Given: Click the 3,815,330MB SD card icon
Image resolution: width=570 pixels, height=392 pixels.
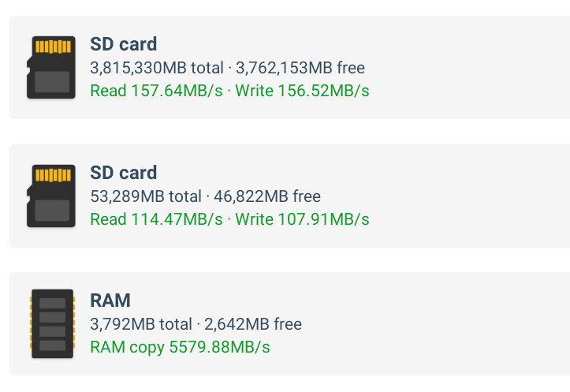Looking at the screenshot, I should pyautogui.click(x=51, y=67).
